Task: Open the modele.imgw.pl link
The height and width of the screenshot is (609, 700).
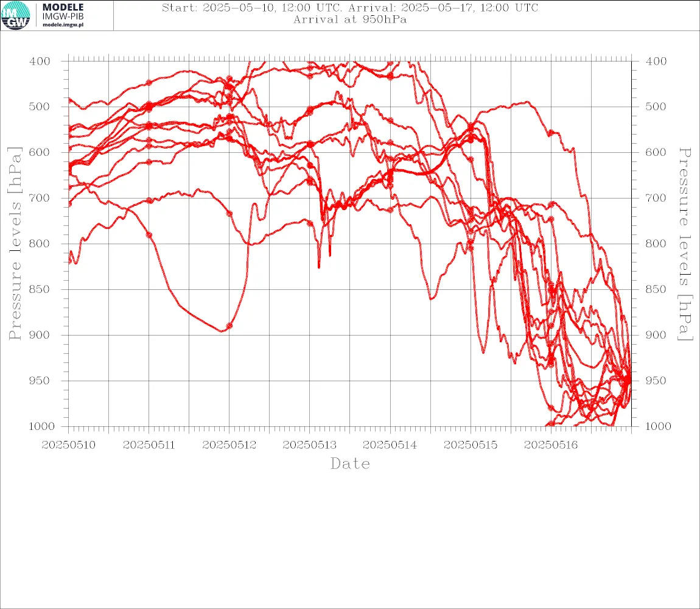Action: point(63,25)
